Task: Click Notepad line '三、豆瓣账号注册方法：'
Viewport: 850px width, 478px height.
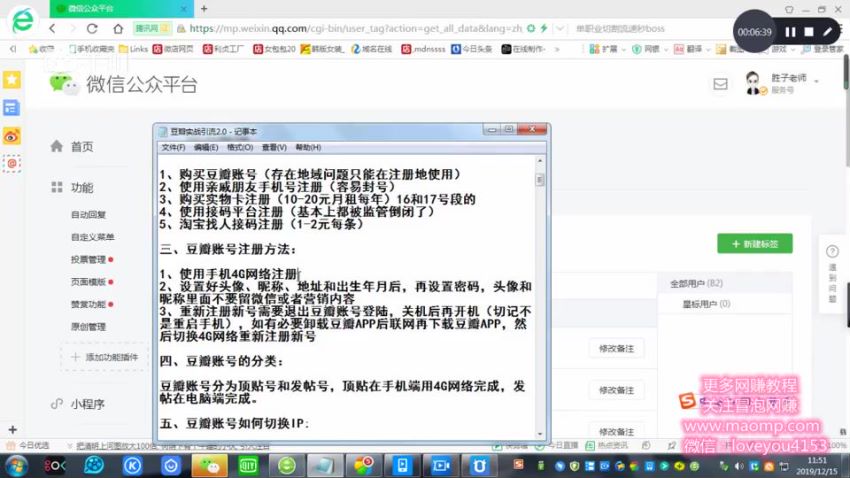Action: click(228, 249)
